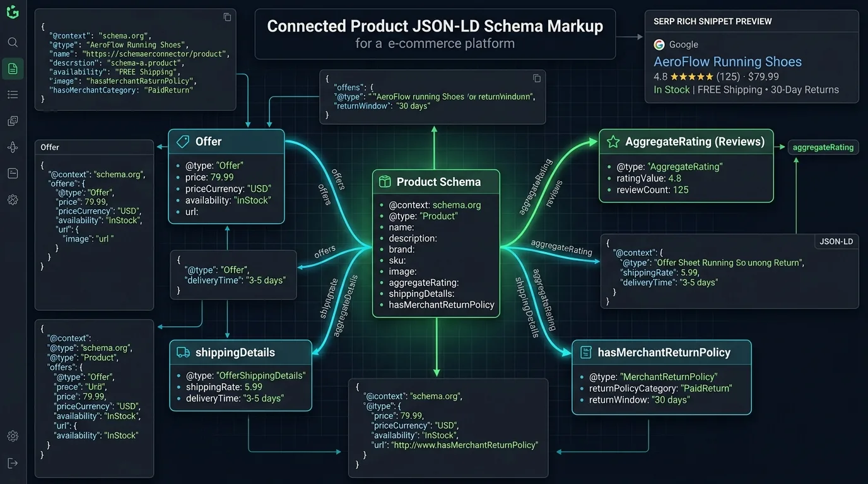
Task: Select the JSON-LD tab label
Action: pos(836,241)
